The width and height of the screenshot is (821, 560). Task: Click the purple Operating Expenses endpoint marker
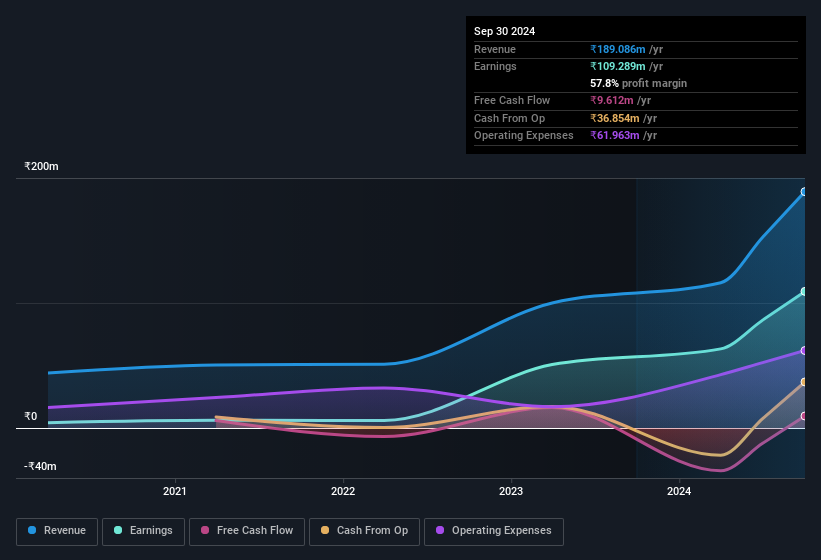click(x=804, y=351)
